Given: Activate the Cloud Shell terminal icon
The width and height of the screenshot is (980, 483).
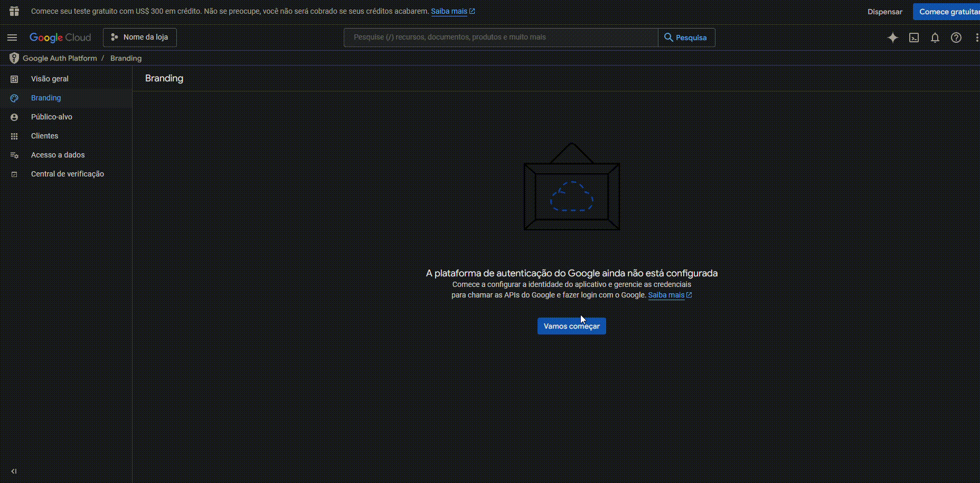Looking at the screenshot, I should click(x=913, y=38).
